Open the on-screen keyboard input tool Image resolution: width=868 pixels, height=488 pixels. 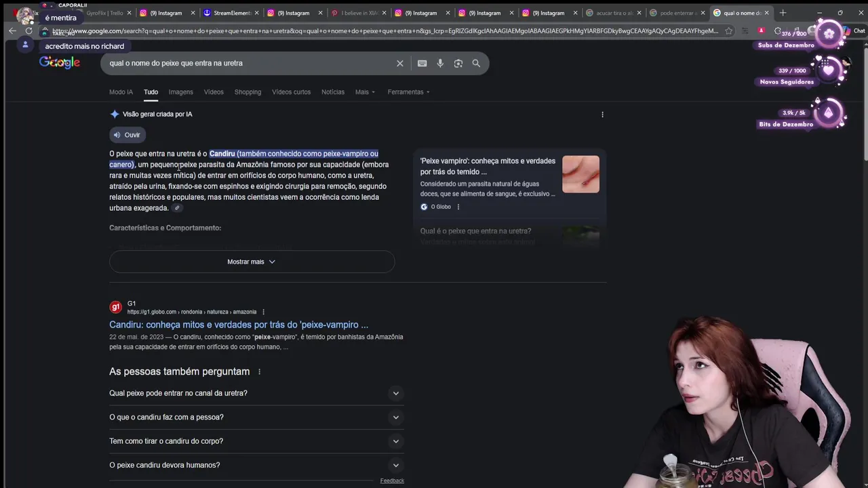(x=422, y=63)
